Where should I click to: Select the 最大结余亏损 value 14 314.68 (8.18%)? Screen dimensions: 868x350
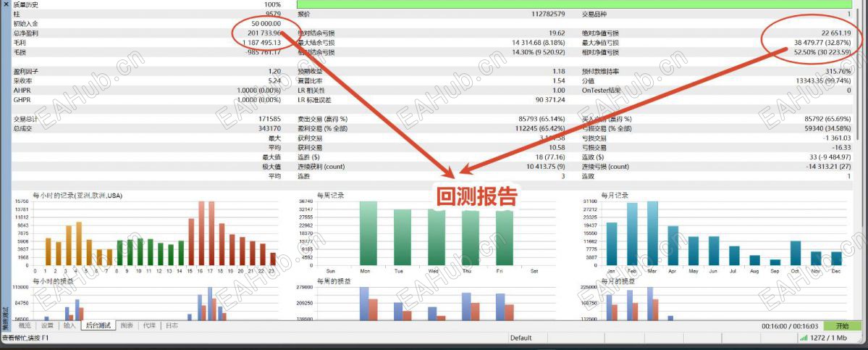539,43
